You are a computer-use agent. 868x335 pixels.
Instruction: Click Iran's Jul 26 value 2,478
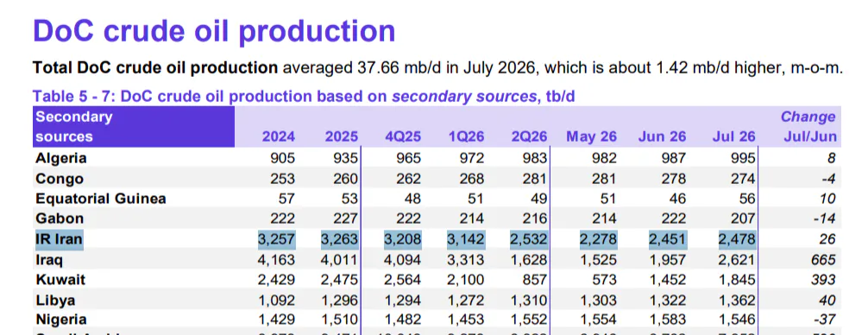(737, 240)
